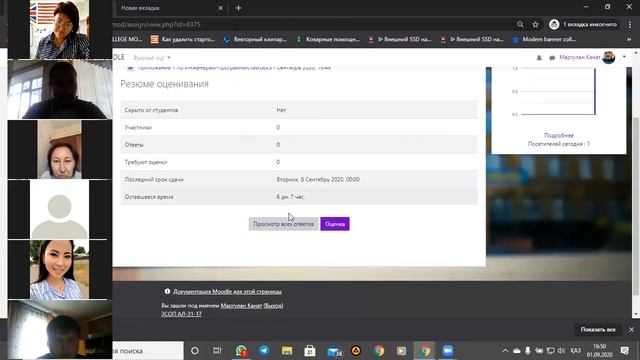Click the Резюме оценивания heading
Screen dimensions: 640x360
click(x=164, y=84)
